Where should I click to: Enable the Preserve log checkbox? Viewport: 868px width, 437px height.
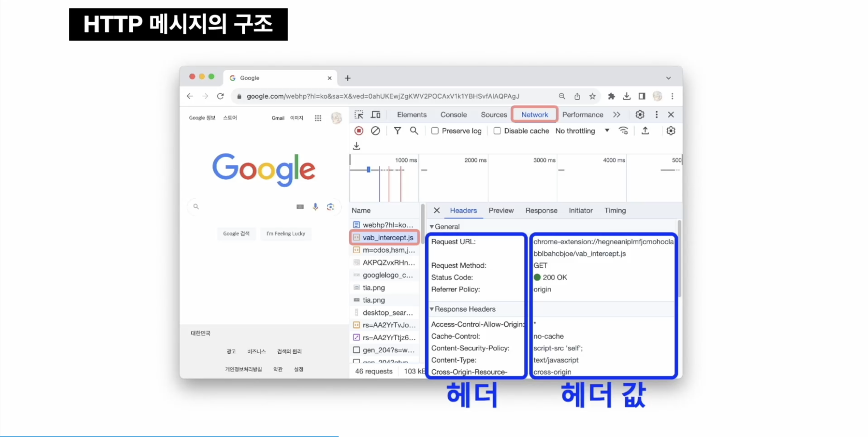(435, 131)
